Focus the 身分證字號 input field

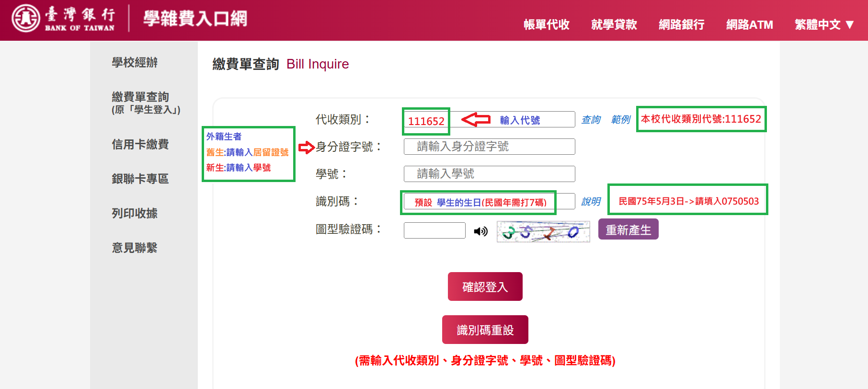pos(489,147)
